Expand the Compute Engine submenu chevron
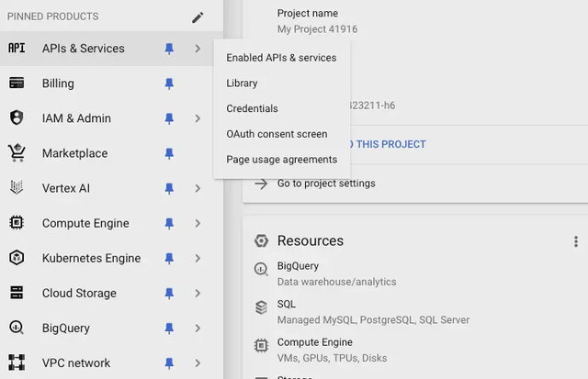This screenshot has height=379, width=588. [198, 223]
